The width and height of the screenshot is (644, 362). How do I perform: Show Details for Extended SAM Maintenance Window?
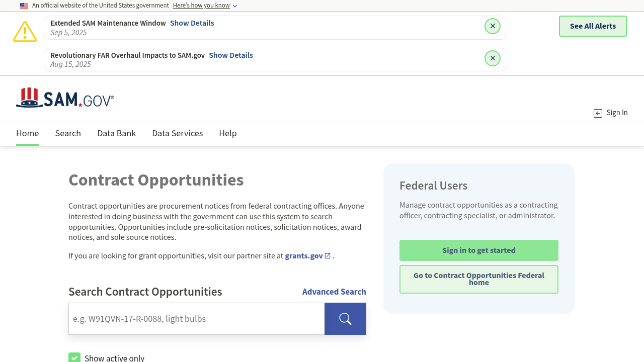point(192,23)
